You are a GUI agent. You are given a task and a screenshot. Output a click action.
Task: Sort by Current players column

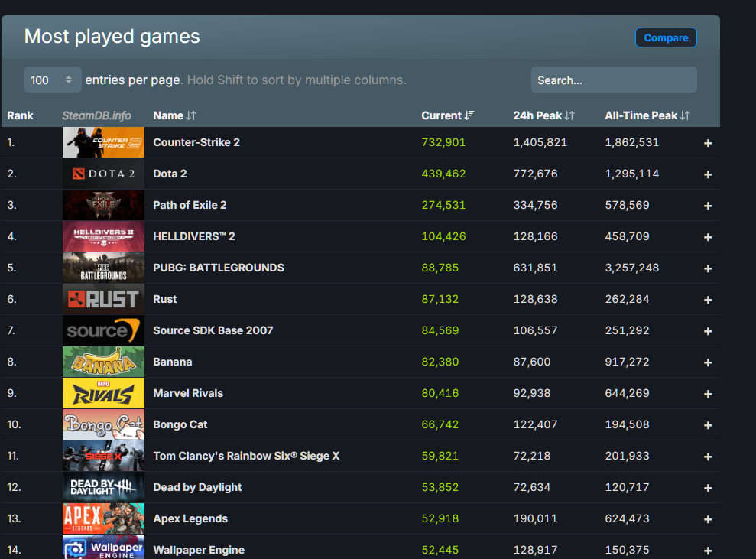click(448, 115)
